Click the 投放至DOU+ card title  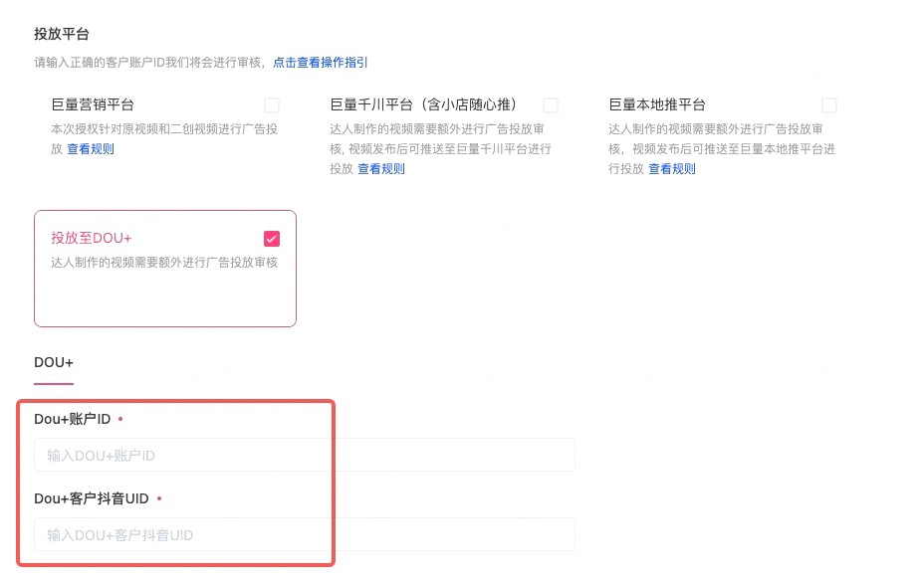[92, 239]
